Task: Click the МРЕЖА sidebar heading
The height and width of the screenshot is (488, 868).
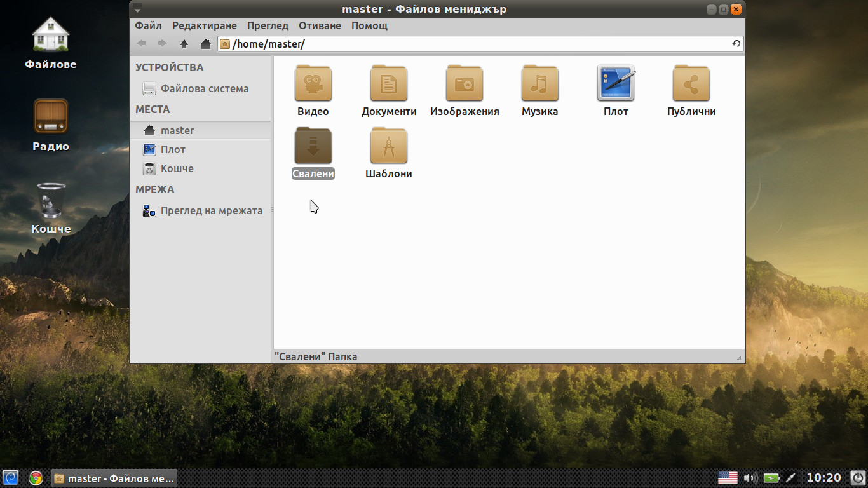Action: point(154,189)
